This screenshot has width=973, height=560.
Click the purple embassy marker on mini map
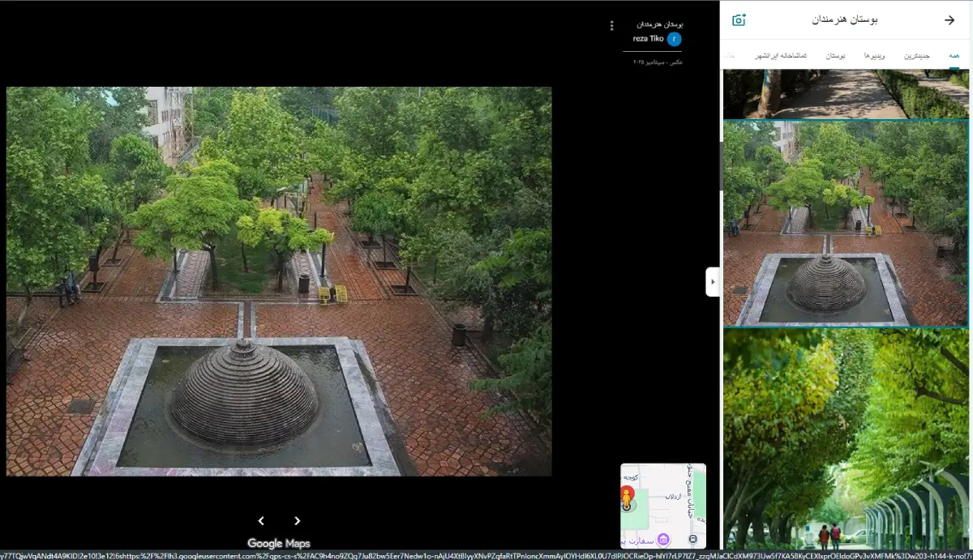[x=663, y=539]
